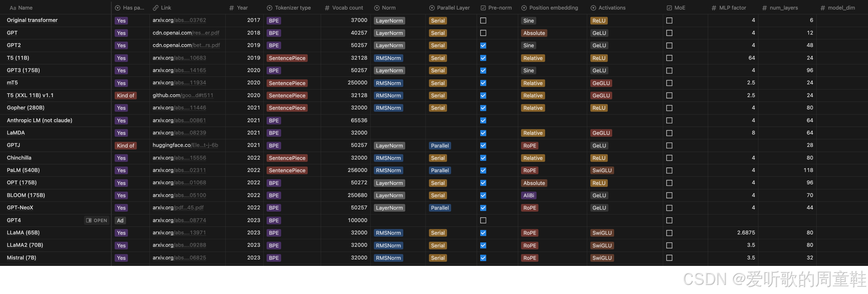Open arxiv pdf link for GPT-NeoX

(178, 208)
